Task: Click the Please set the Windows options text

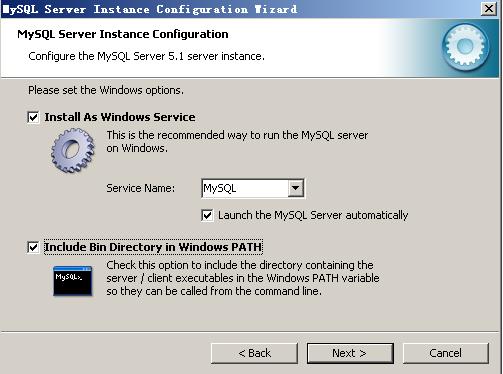Action: pos(106,90)
